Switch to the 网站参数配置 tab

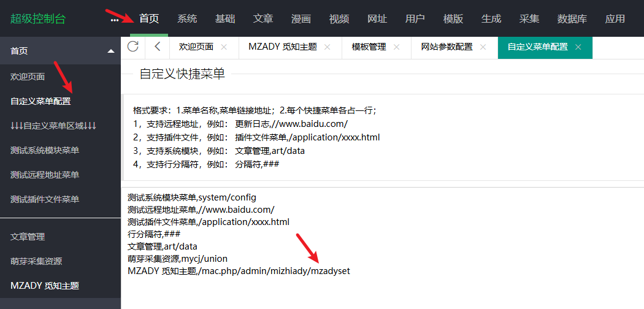(x=447, y=47)
